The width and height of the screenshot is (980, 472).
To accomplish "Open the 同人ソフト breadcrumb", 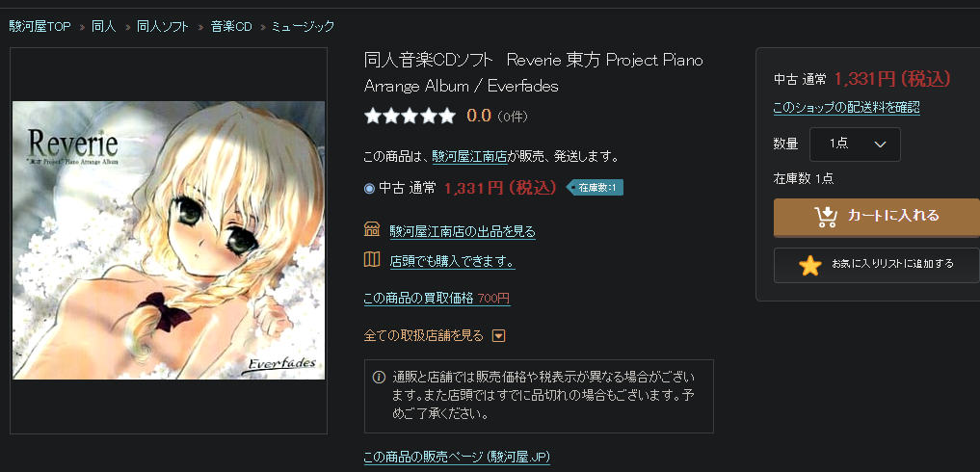I will click(163, 26).
